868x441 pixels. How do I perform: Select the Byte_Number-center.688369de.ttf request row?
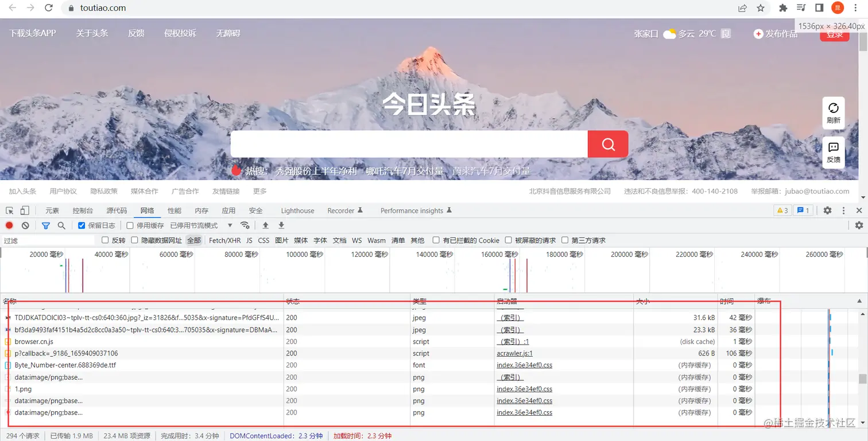tap(378, 365)
